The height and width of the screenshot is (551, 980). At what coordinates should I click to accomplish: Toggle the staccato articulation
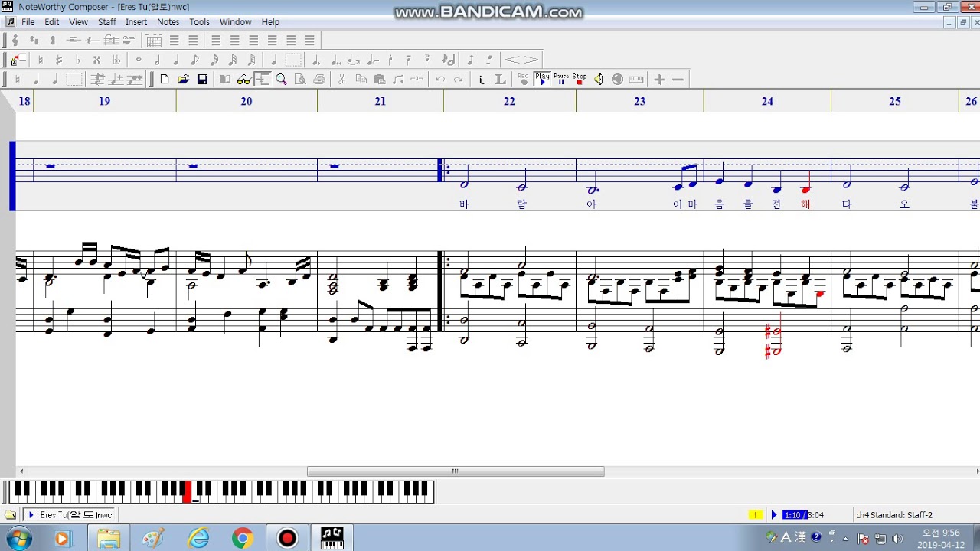[390, 60]
